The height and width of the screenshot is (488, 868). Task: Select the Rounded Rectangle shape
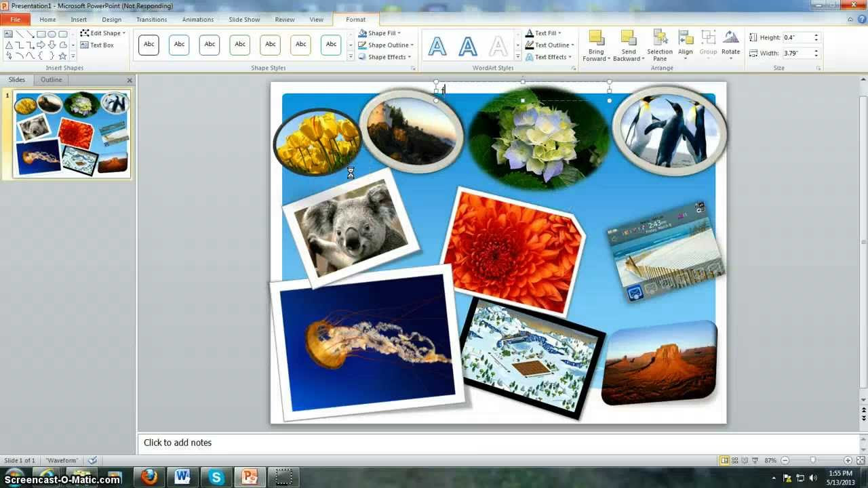62,34
